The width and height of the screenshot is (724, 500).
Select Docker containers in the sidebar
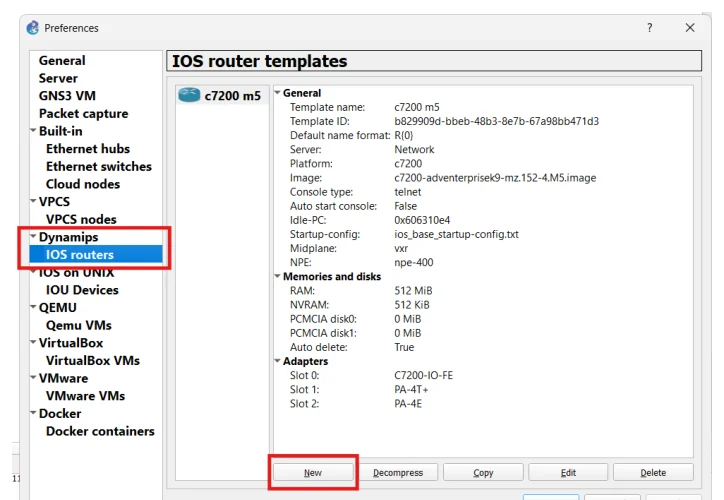(x=100, y=431)
